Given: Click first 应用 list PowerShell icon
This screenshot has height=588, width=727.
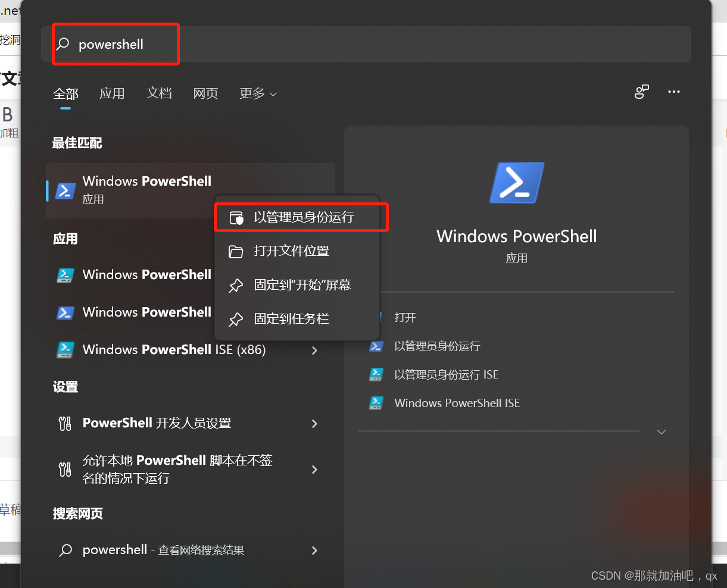Looking at the screenshot, I should 65,275.
